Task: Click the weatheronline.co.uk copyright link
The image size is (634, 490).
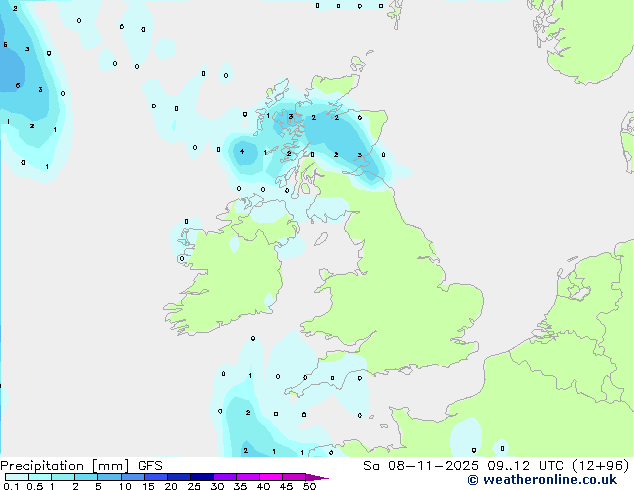Action: pos(542,480)
